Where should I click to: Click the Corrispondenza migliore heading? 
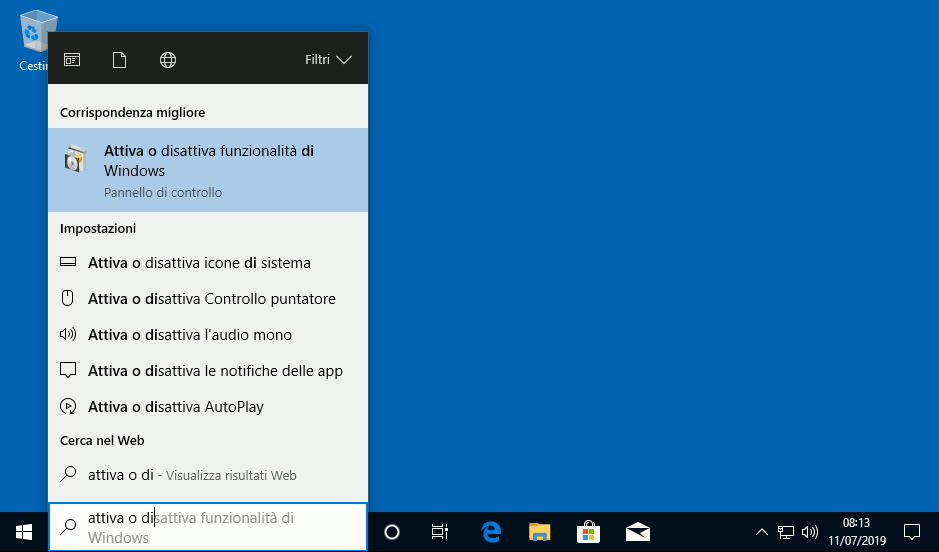point(132,113)
